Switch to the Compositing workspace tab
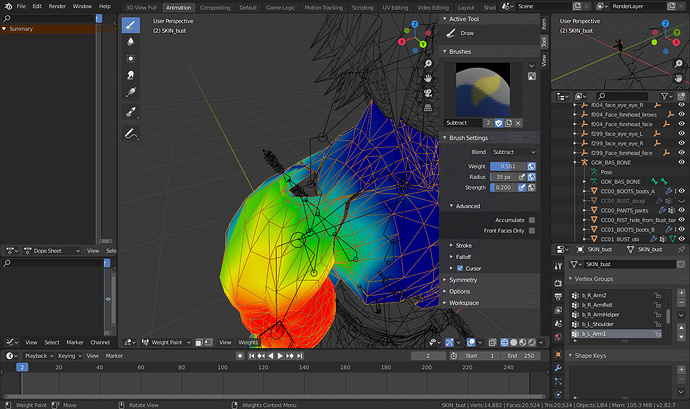 click(x=215, y=7)
